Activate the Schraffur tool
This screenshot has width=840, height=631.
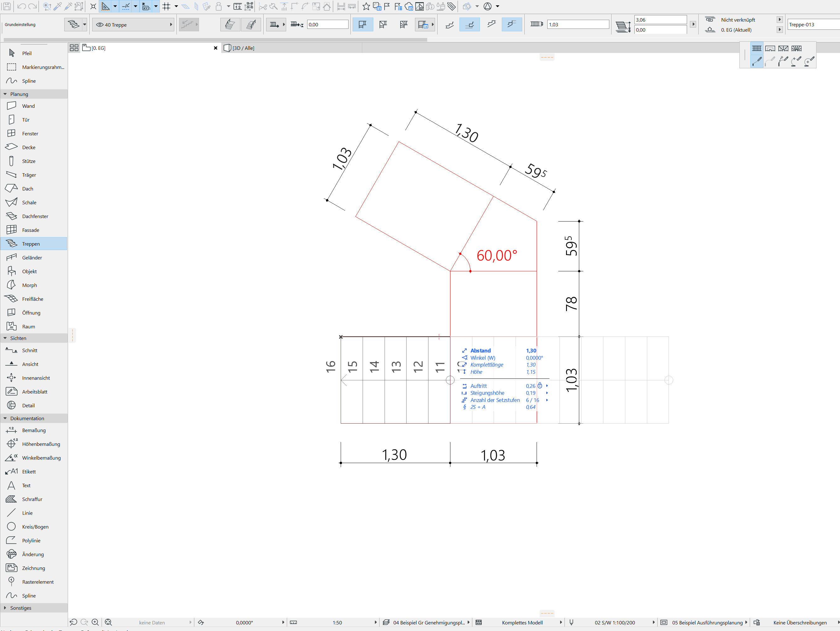32,499
